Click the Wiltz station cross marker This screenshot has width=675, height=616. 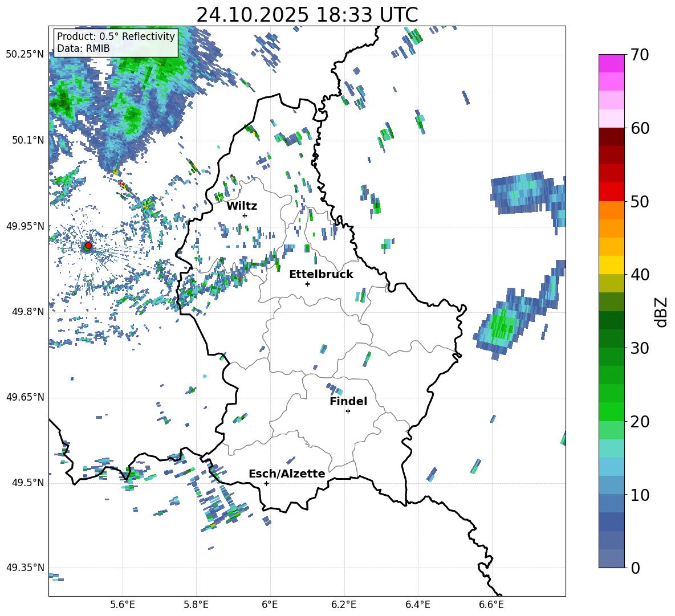pos(245,215)
